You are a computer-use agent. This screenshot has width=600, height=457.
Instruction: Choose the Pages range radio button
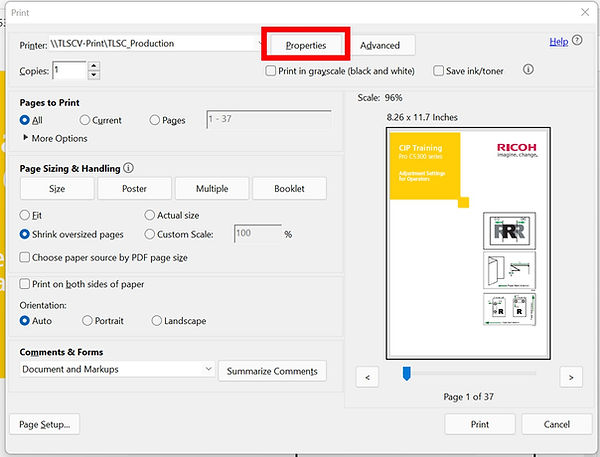point(155,120)
